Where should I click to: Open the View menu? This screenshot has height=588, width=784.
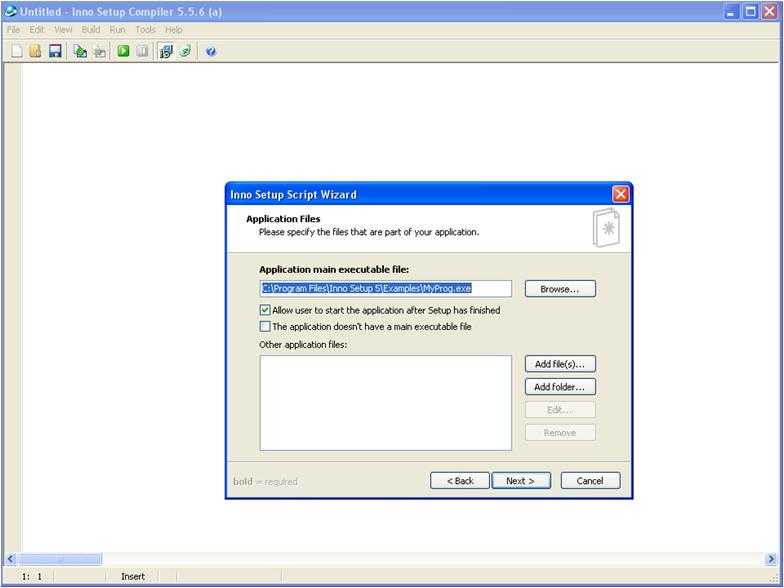pyautogui.click(x=63, y=30)
